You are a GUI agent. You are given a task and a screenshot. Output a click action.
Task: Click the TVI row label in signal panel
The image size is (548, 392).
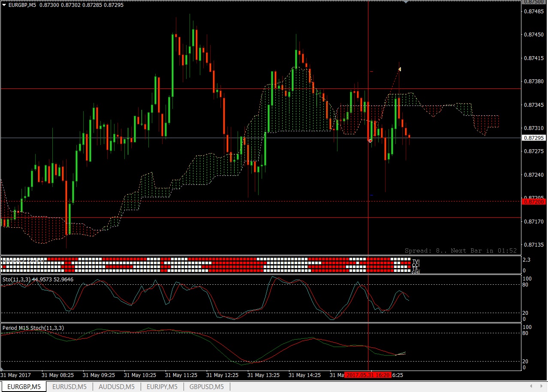click(x=416, y=261)
